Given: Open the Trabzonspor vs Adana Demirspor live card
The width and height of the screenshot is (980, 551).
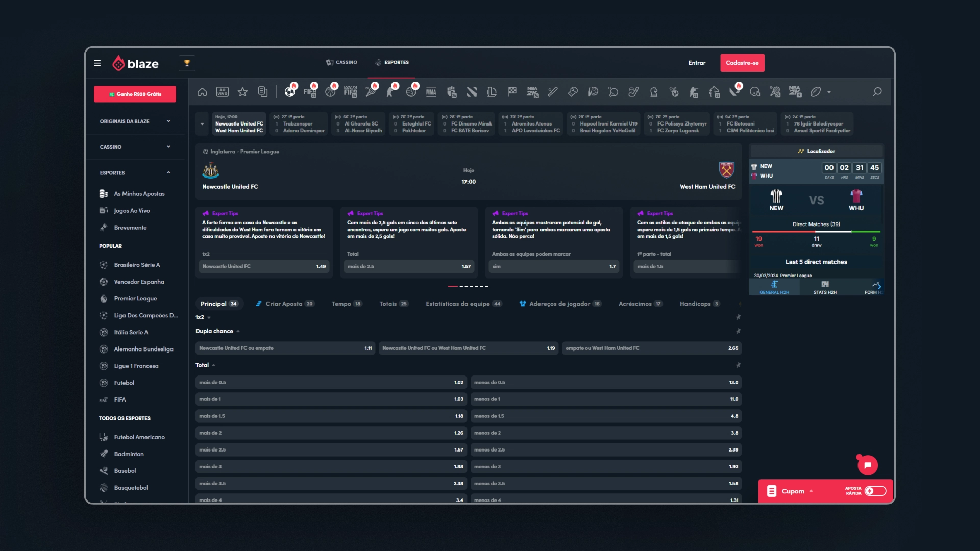Looking at the screenshot, I should (299, 124).
